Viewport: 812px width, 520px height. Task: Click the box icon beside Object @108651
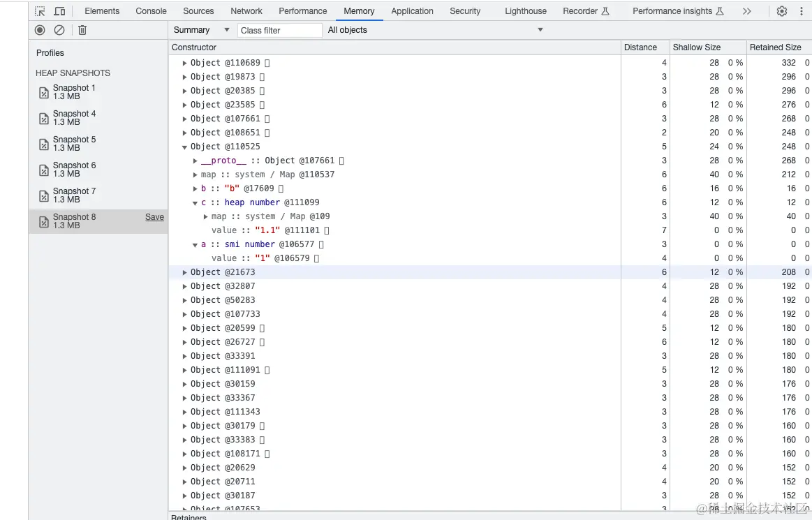pos(267,133)
